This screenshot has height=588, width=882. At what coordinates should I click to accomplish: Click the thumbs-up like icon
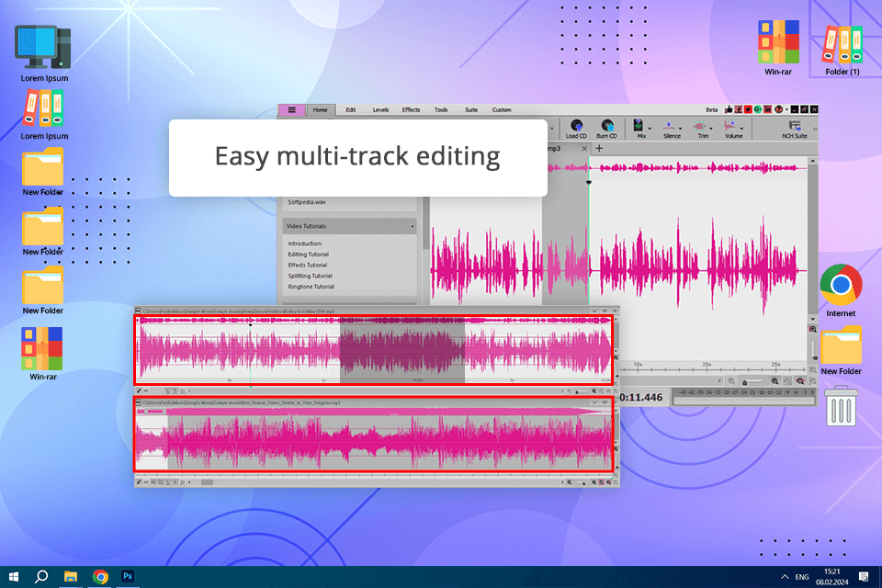(x=729, y=109)
